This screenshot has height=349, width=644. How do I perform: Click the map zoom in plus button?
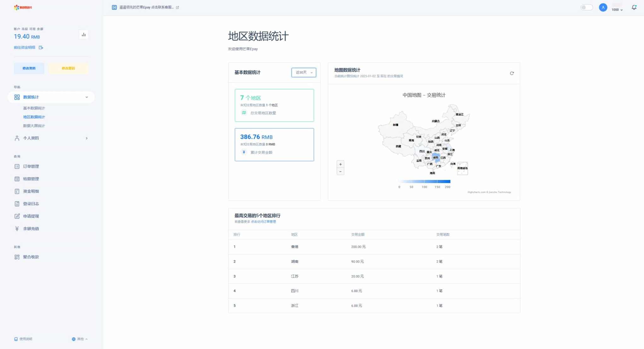point(340,164)
